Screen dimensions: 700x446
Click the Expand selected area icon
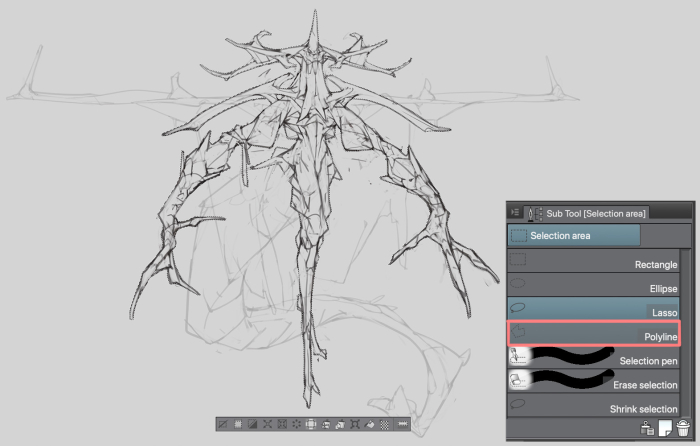tap(267, 425)
